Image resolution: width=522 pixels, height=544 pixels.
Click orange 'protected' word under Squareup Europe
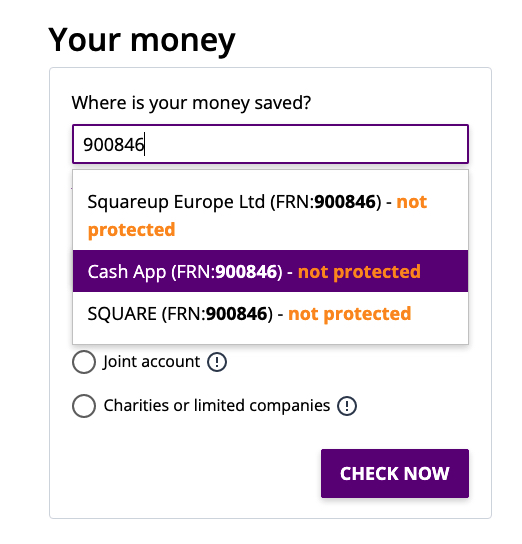coord(131,230)
